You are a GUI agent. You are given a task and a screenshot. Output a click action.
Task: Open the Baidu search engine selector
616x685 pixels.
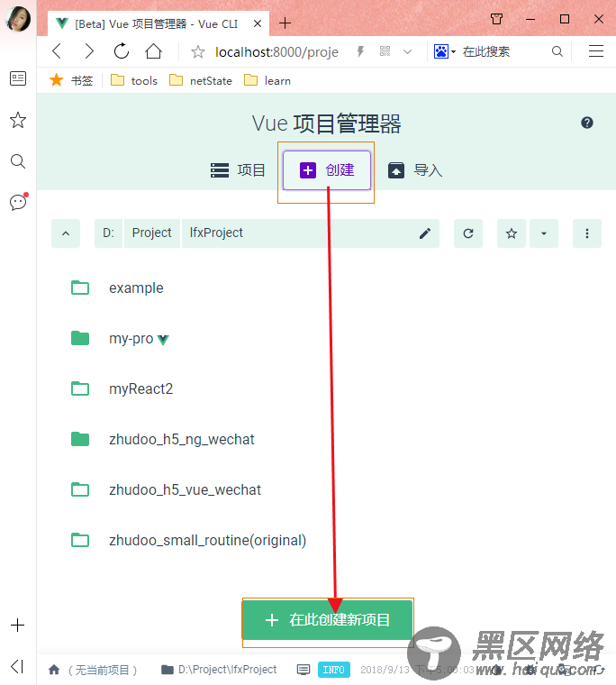point(444,51)
